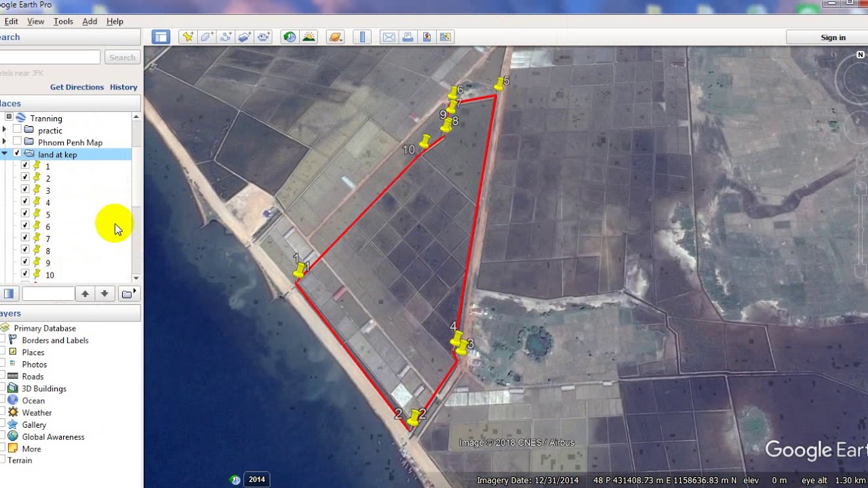Uncheck placemark 1 checkbox
Viewport: 868px width, 488px height.
25,165
